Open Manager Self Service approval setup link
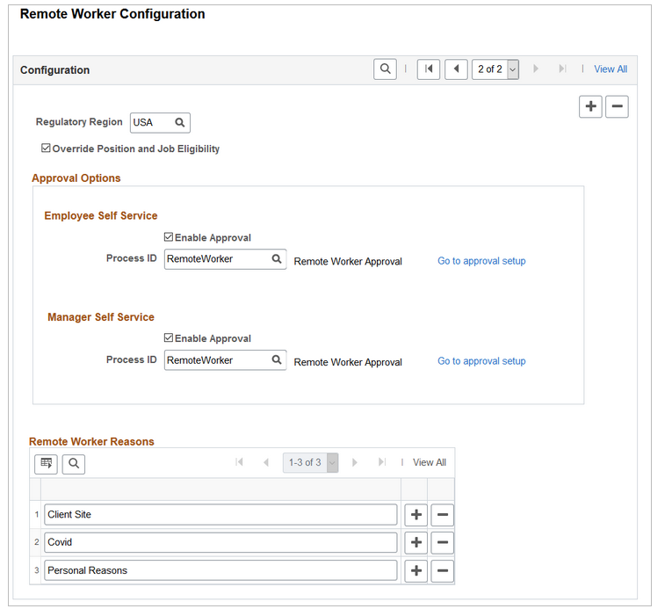Image resolution: width=672 pixels, height=616 pixels. (481, 361)
